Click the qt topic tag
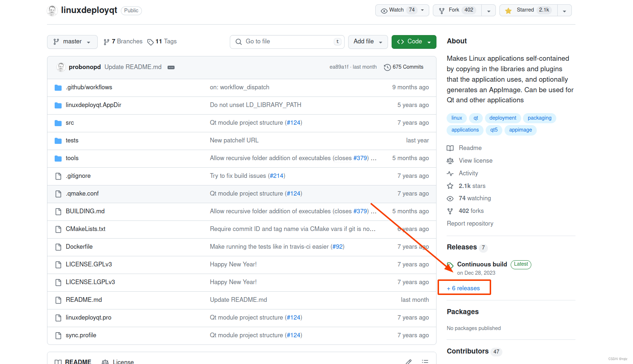 pyautogui.click(x=476, y=118)
